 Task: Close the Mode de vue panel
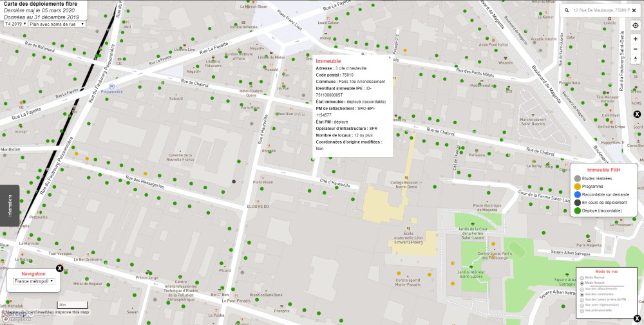(x=637, y=318)
